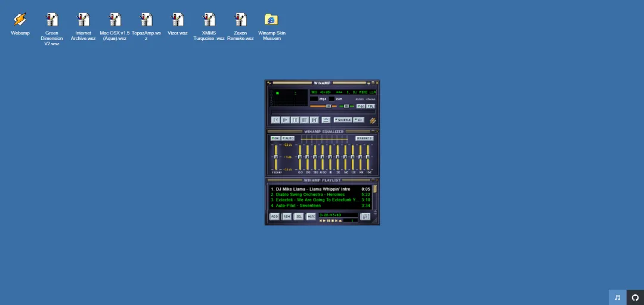The width and height of the screenshot is (644, 305).
Task: Click the playlist running time display
Action: pyautogui.click(x=339, y=214)
